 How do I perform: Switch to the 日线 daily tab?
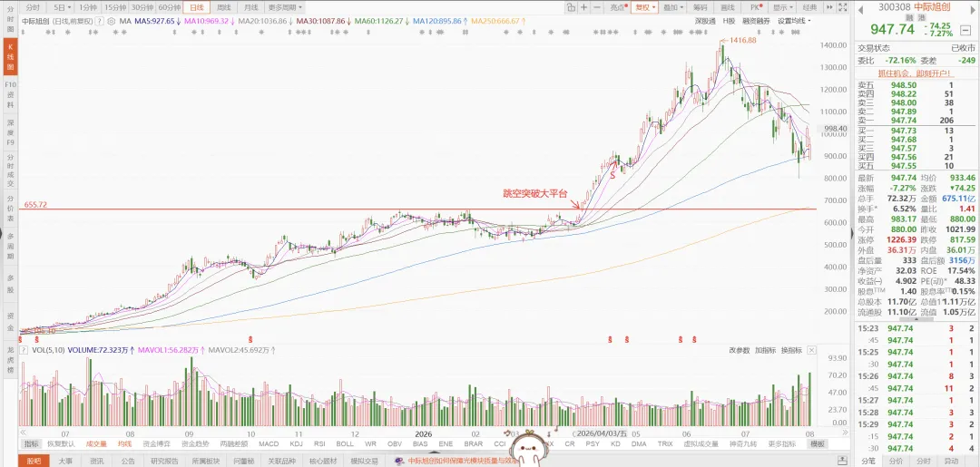(196, 7)
